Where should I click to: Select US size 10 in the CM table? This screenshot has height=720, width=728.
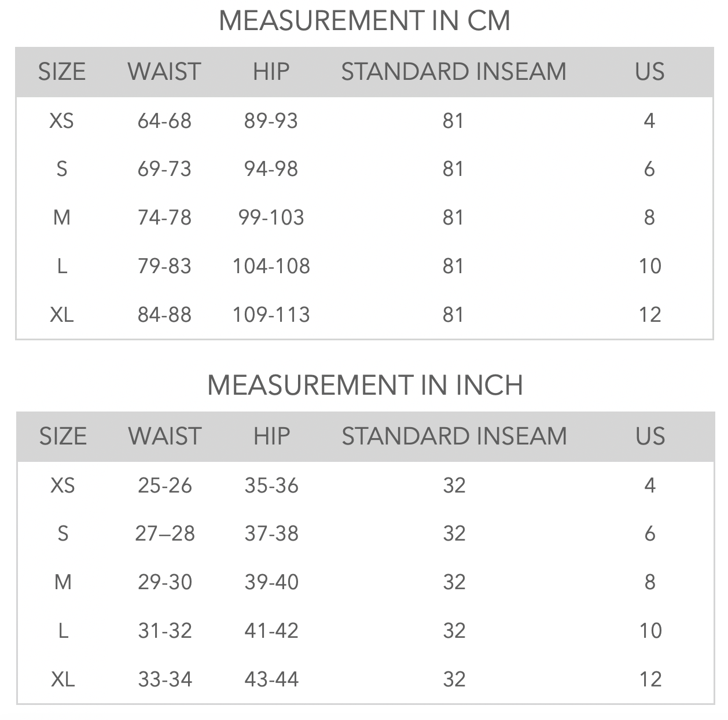click(649, 266)
